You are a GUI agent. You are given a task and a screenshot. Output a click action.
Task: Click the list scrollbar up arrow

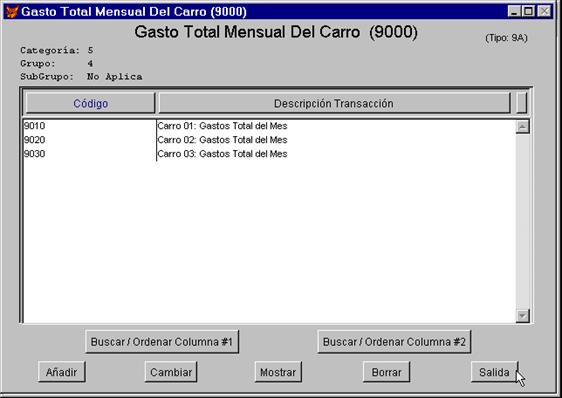click(x=523, y=127)
